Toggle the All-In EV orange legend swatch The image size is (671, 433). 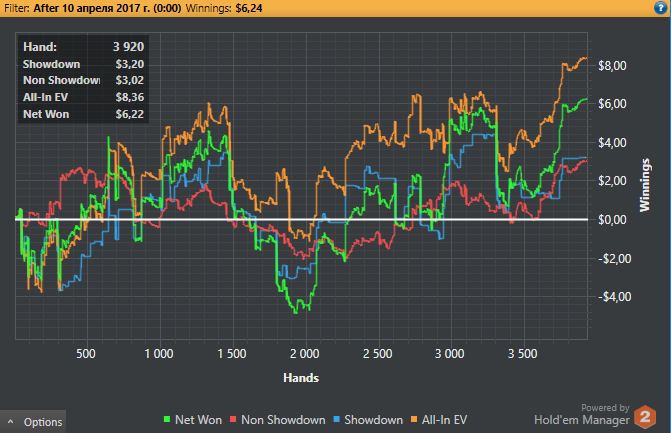tap(414, 420)
